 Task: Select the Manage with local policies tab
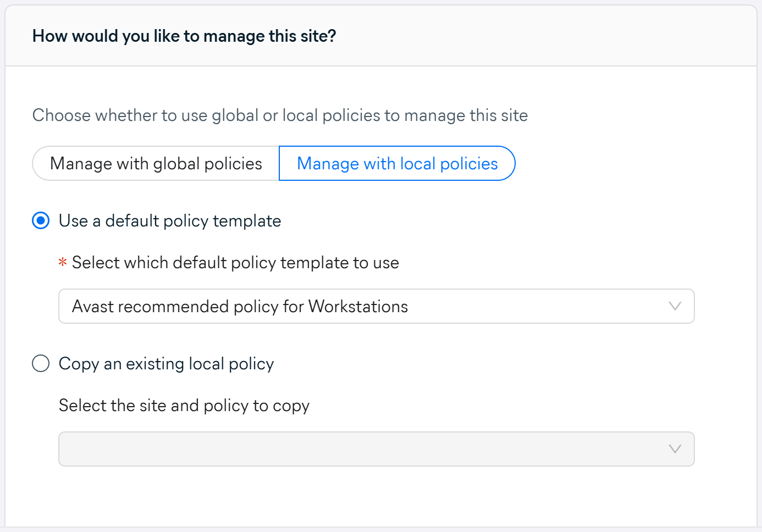[x=397, y=164]
